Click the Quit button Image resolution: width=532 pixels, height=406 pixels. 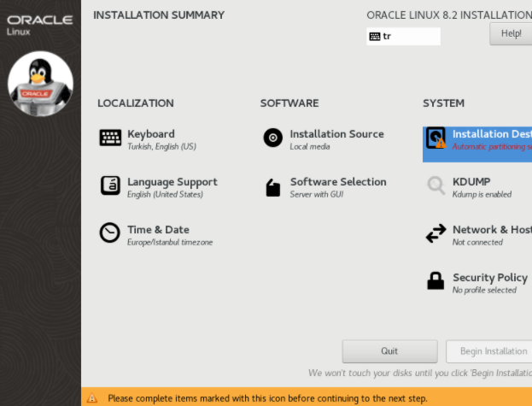pyautogui.click(x=389, y=351)
